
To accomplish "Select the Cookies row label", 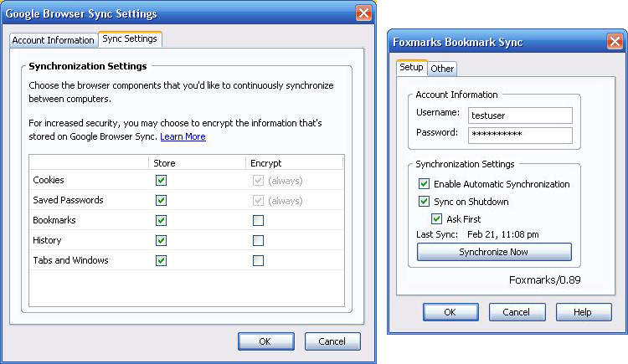I will point(49,180).
